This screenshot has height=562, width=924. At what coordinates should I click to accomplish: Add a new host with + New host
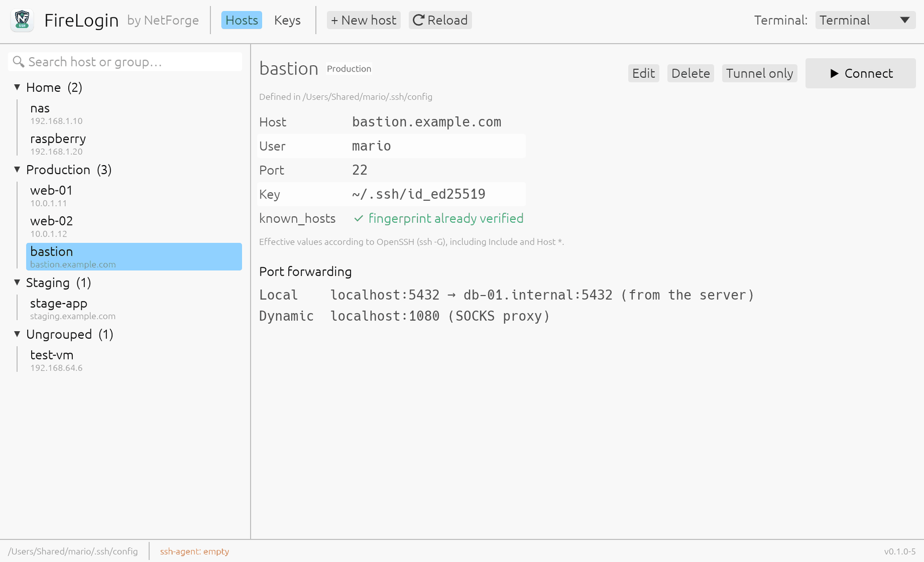click(363, 20)
